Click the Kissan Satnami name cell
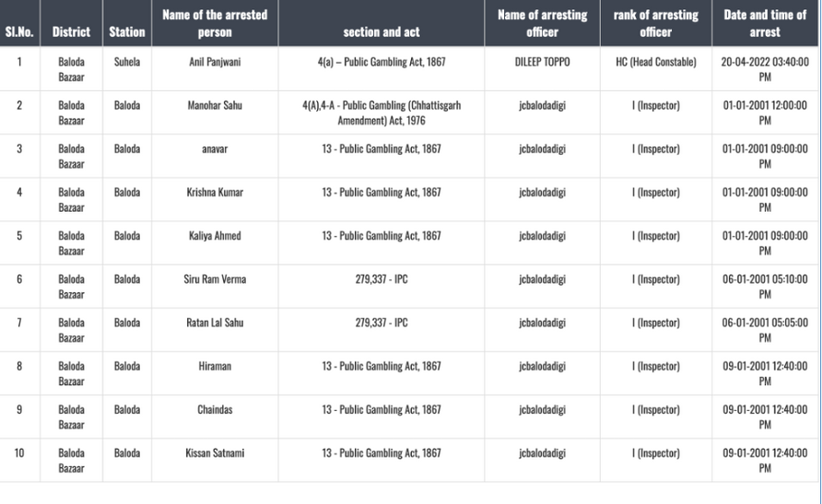The image size is (822, 504). pyautogui.click(x=215, y=453)
